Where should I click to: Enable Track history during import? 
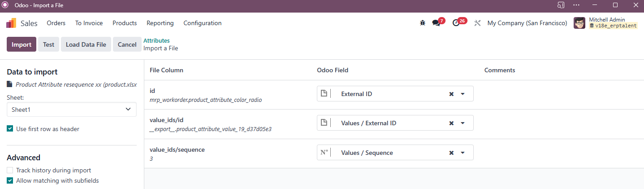(10, 170)
